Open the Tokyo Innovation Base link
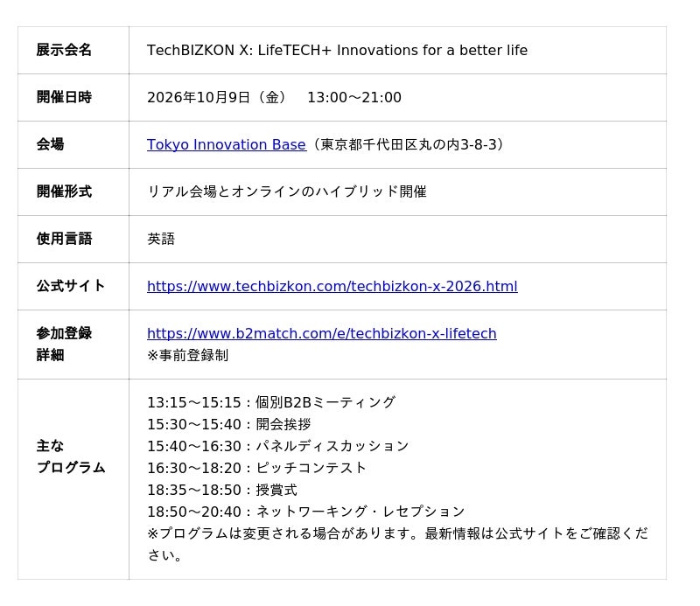700x606 pixels. (x=227, y=144)
